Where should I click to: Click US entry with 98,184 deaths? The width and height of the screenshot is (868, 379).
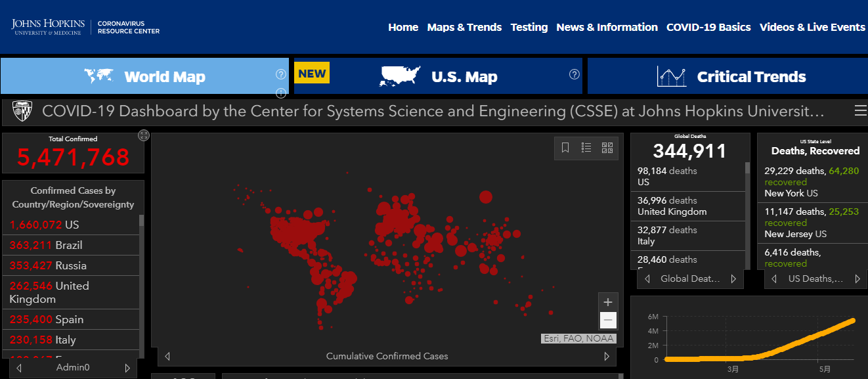coord(689,177)
